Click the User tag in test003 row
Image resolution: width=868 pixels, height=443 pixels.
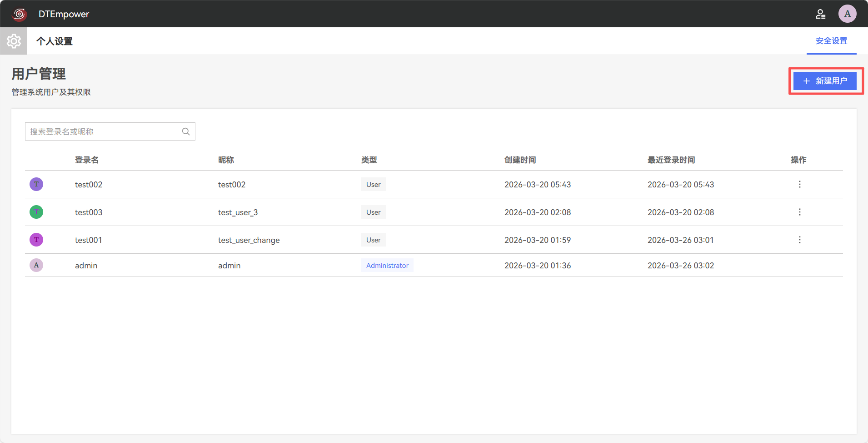(x=374, y=212)
